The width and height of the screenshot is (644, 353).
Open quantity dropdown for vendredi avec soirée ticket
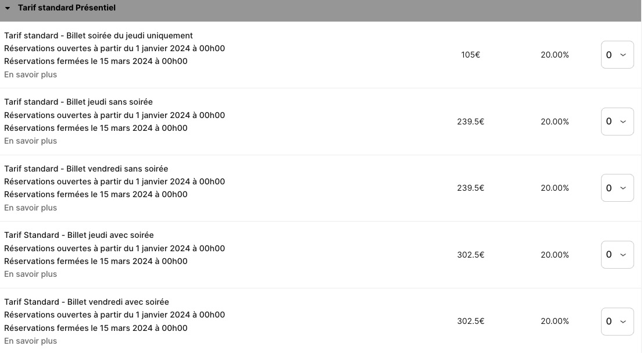(617, 321)
